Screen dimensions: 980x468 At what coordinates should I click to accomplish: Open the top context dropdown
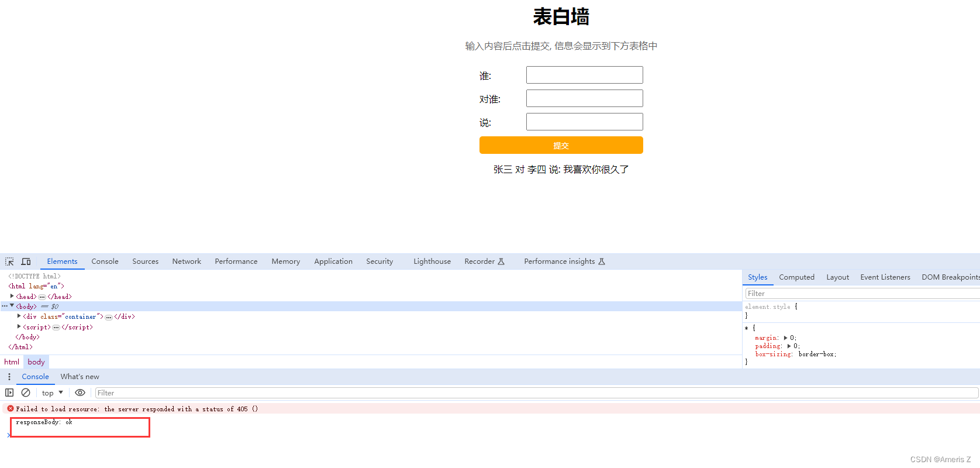tap(53, 393)
